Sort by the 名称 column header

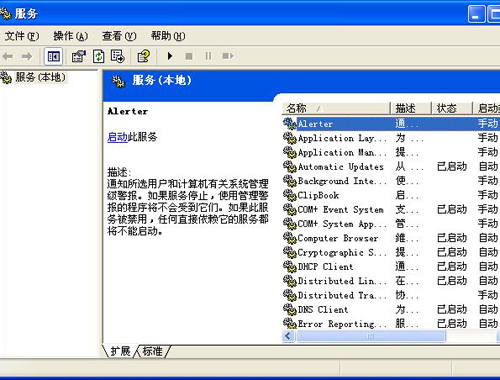pos(336,108)
